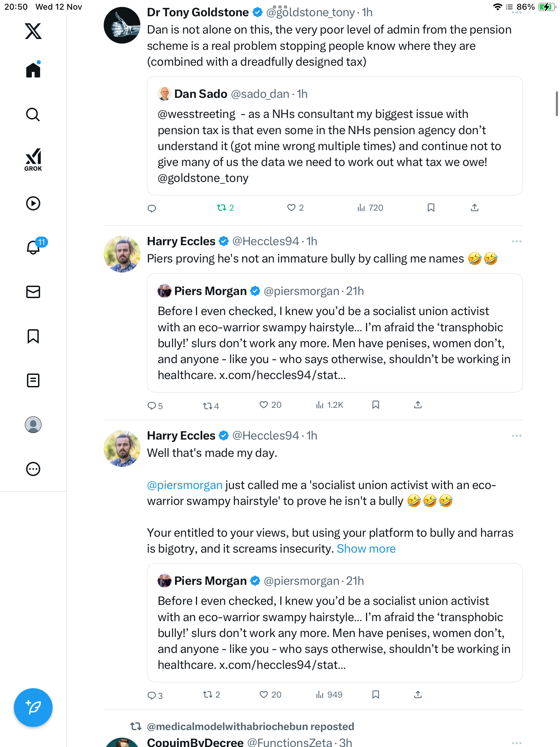Open the video tab play icon
Image resolution: width=560 pixels, height=747 pixels.
point(33,203)
